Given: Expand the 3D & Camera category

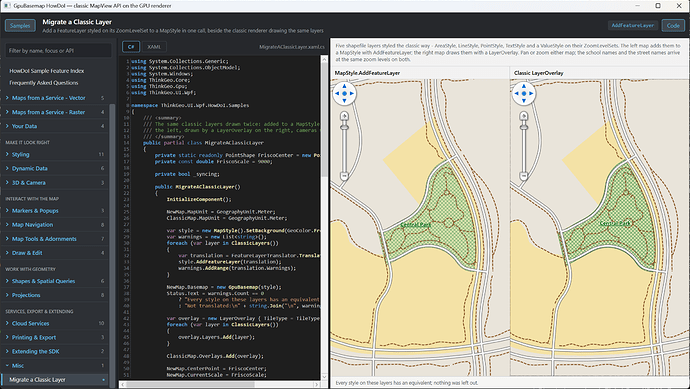Looking at the screenshot, I should 55,182.
